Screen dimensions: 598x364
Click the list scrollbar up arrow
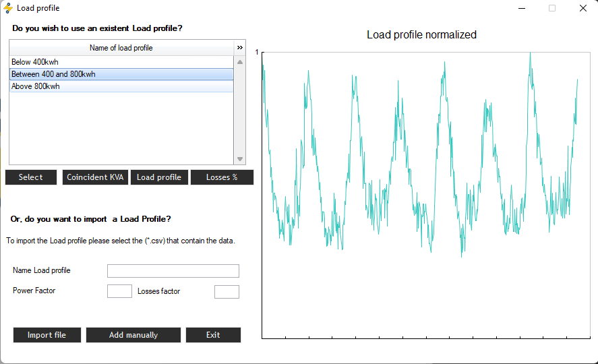pyautogui.click(x=240, y=62)
